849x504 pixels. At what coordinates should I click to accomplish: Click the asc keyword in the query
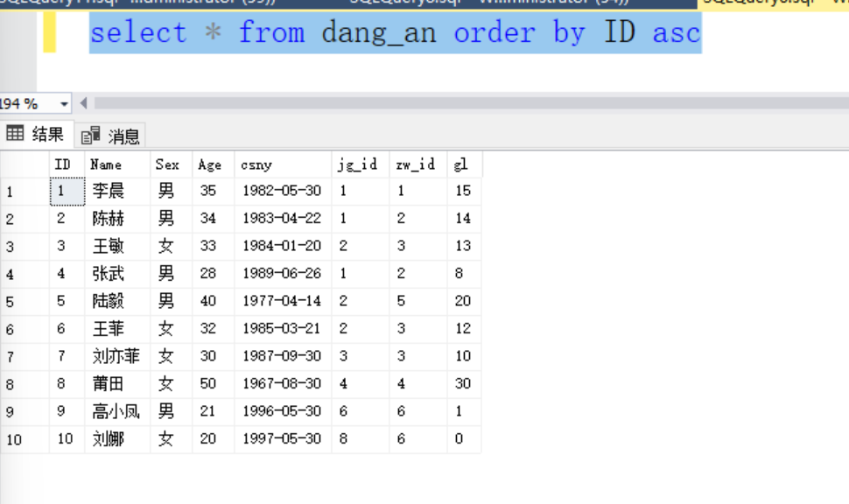point(677,33)
